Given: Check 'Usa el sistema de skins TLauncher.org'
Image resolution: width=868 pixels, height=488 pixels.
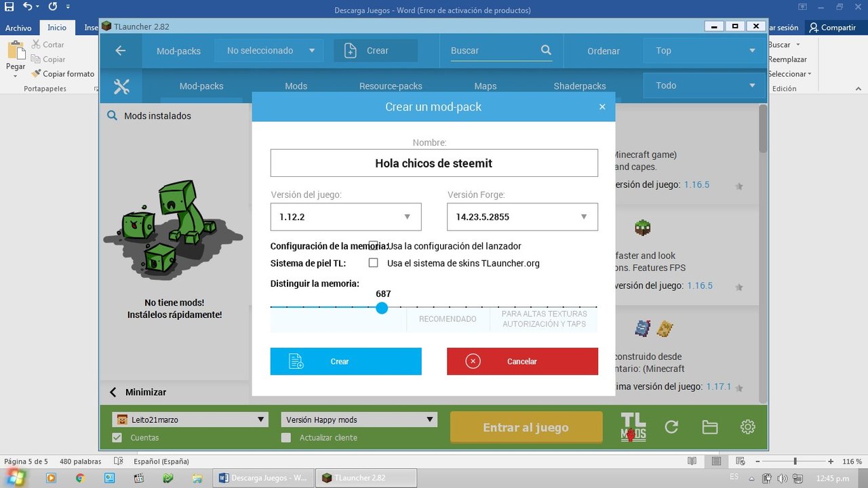Looking at the screenshot, I should pyautogui.click(x=373, y=263).
